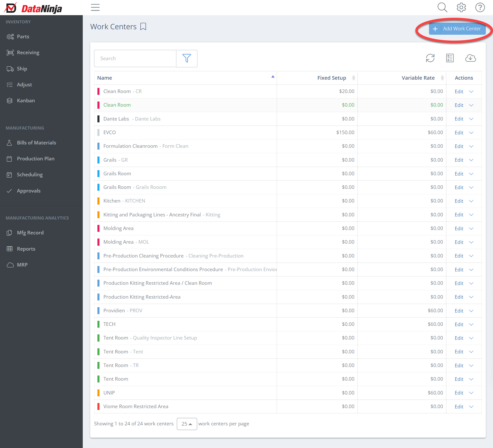Screen dimensions: 493x448
Task: Edit the Grails - GR work center
Action: click(x=459, y=160)
